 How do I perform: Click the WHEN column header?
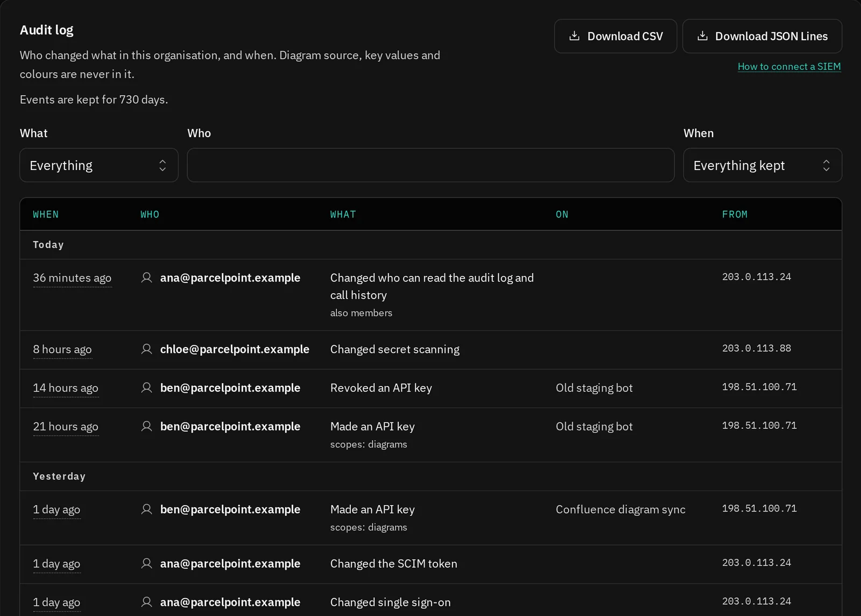click(x=46, y=215)
